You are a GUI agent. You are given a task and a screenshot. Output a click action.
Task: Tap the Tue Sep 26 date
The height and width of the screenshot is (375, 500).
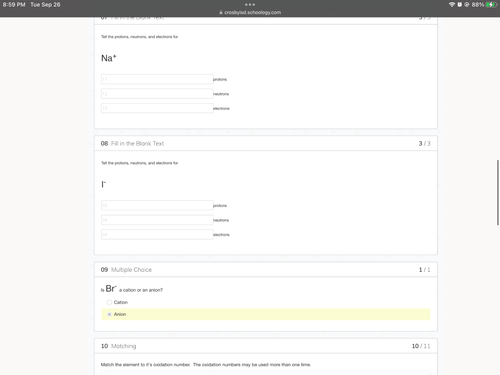(x=45, y=5)
